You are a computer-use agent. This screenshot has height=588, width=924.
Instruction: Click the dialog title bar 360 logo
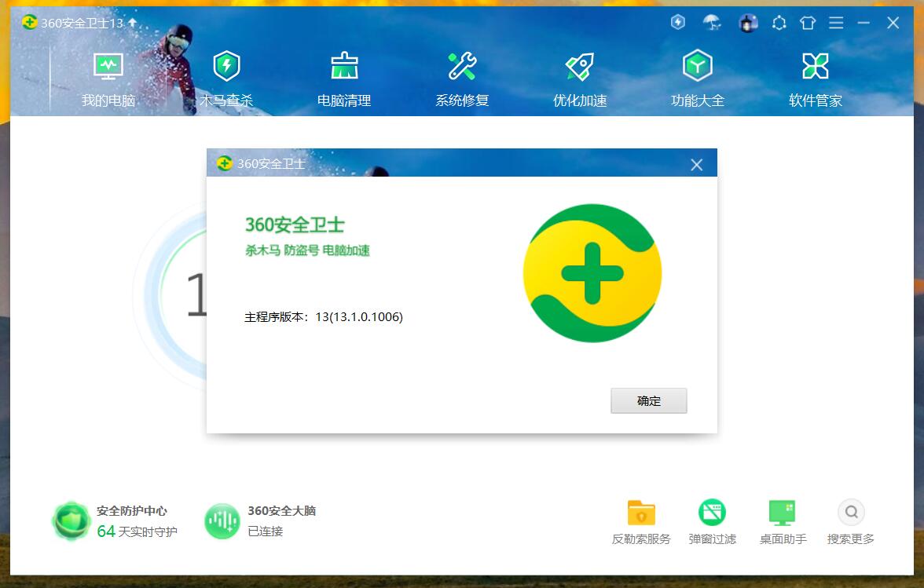coord(225,163)
